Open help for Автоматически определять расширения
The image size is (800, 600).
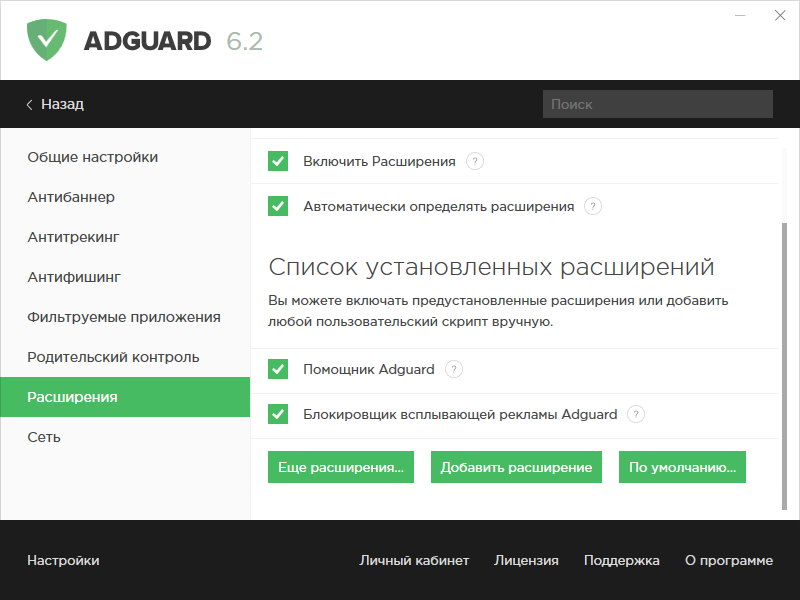coord(593,206)
